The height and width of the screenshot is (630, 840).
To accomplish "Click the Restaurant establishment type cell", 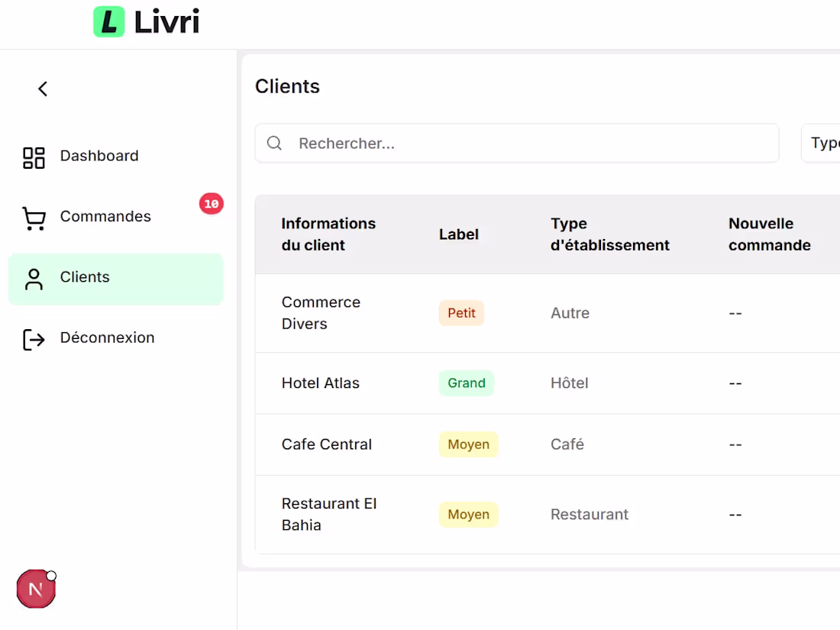I will 590,514.
